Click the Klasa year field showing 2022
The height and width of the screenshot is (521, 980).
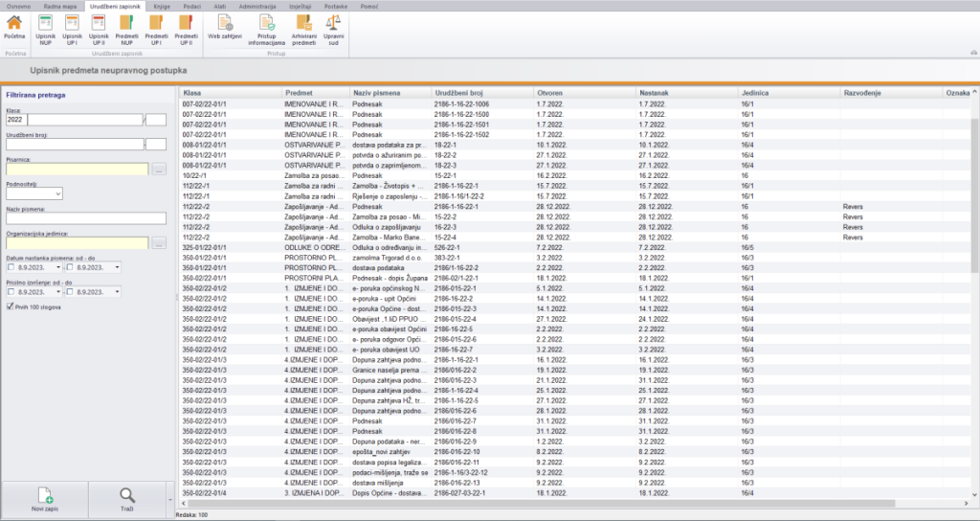point(16,120)
